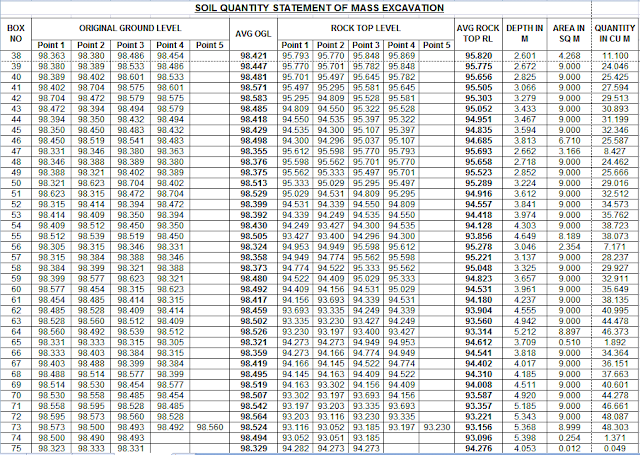Click quantity value 48.303
The width and height of the screenshot is (640, 455).
click(615, 427)
